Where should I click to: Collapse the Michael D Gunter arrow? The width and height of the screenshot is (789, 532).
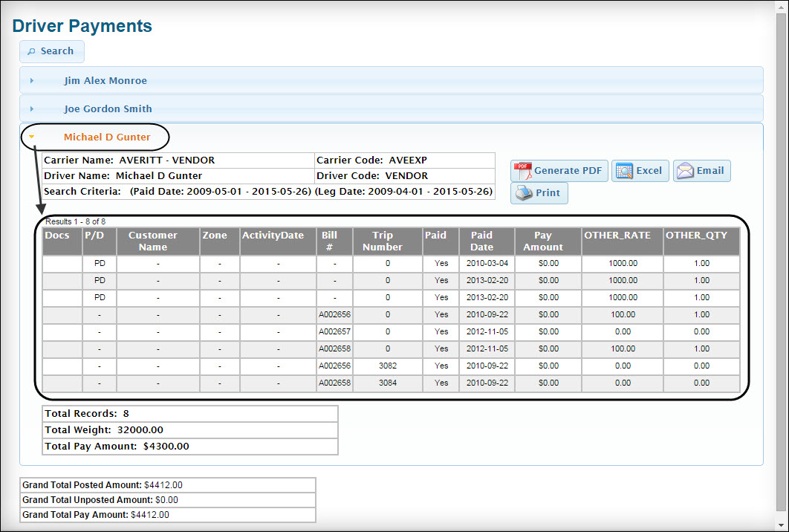click(x=32, y=137)
